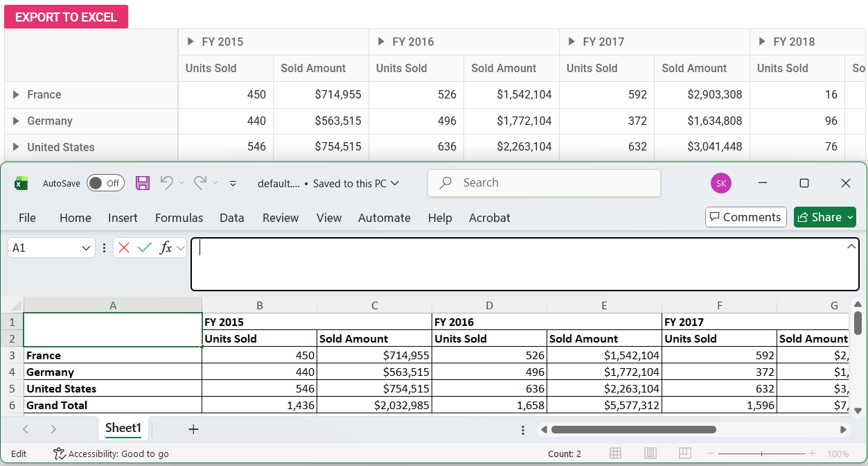The image size is (868, 466).
Task: Switch to the Formulas ribbon tab
Action: [x=179, y=218]
